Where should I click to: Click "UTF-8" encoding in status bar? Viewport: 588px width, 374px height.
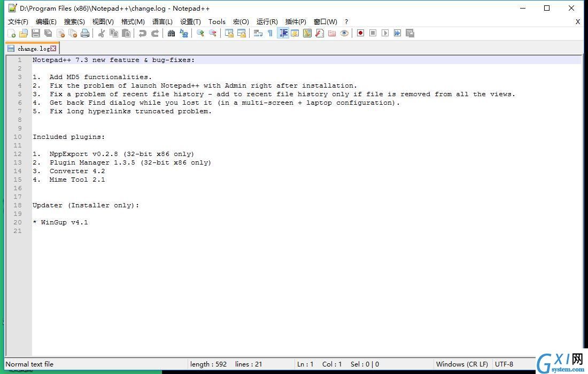[504, 364]
